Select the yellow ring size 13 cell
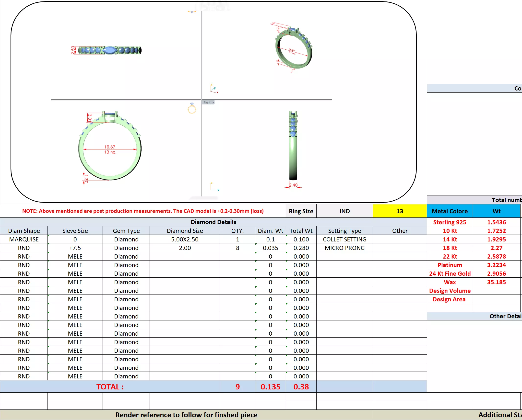Image resolution: width=522 pixels, height=420 pixels. click(400, 211)
